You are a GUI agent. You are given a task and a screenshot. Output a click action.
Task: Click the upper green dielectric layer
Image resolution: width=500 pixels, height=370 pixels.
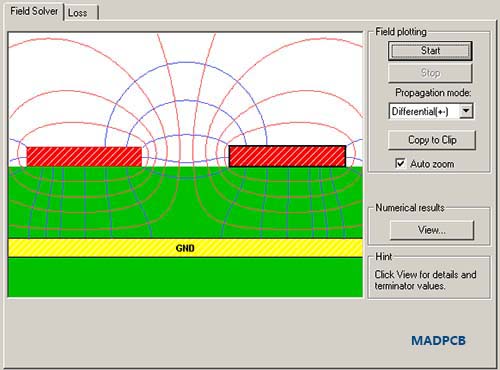(185, 202)
